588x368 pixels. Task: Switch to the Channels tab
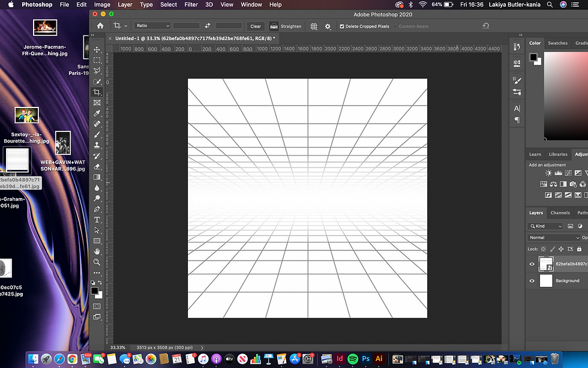pyautogui.click(x=560, y=213)
